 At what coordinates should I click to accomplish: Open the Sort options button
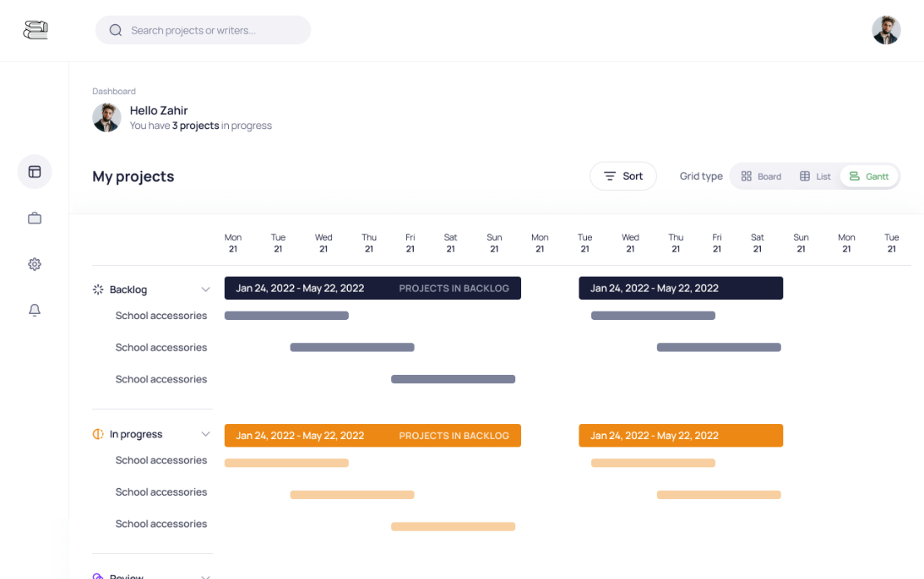click(x=623, y=177)
